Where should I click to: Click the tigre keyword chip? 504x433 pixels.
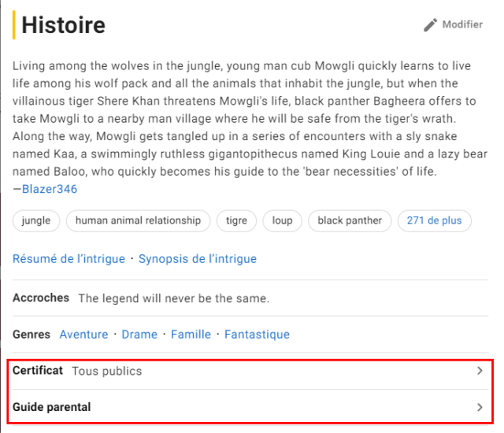click(236, 221)
